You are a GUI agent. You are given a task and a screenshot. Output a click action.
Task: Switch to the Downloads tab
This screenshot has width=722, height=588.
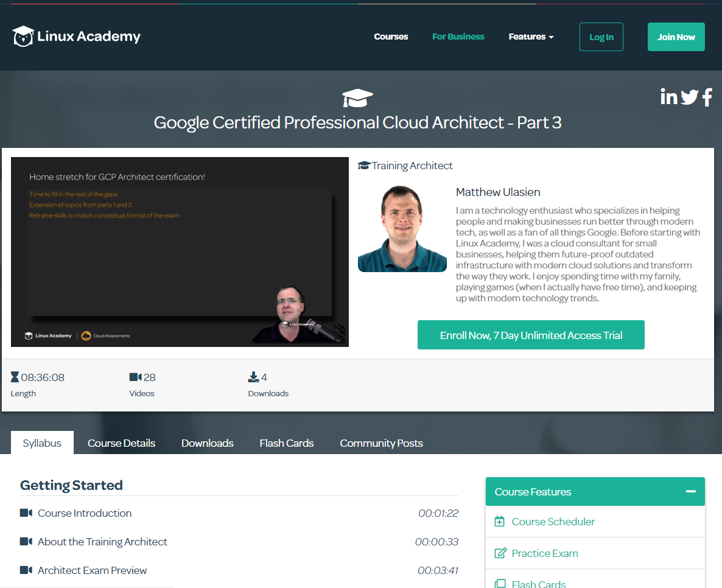[207, 443]
